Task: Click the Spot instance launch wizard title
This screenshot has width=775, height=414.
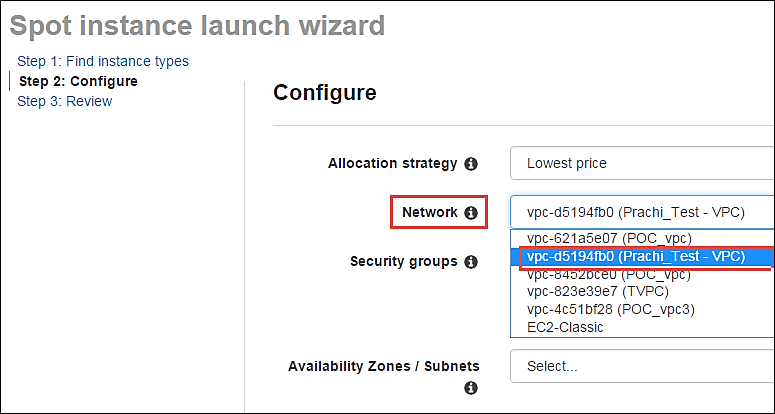Action: click(x=197, y=25)
